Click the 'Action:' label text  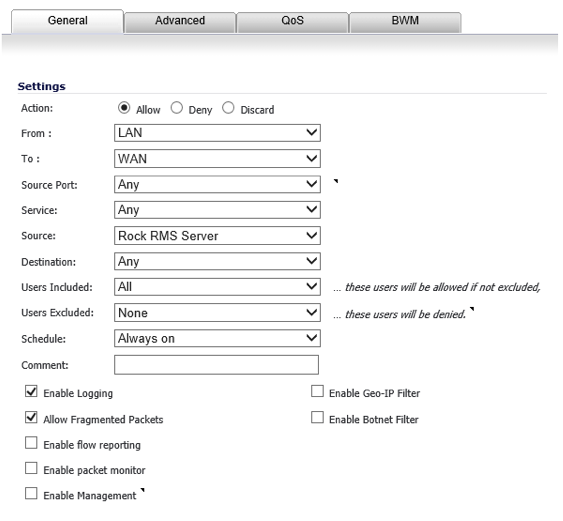(37, 108)
